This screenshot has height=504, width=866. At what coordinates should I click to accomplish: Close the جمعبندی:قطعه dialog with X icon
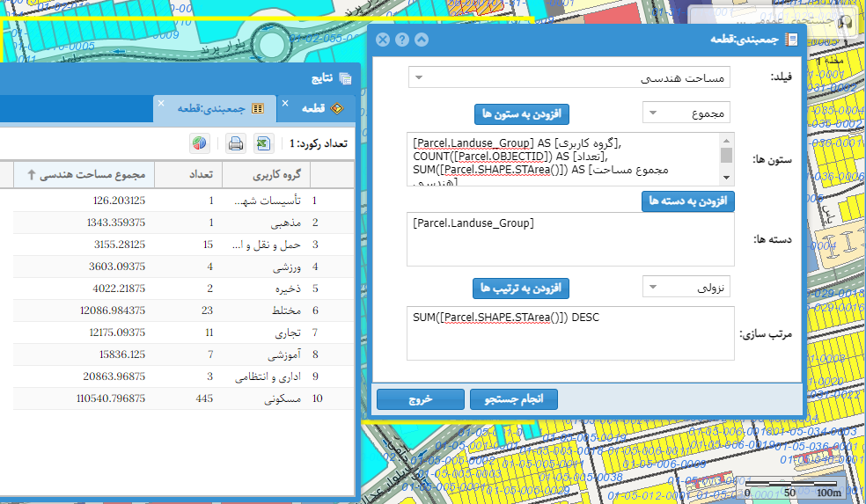383,40
